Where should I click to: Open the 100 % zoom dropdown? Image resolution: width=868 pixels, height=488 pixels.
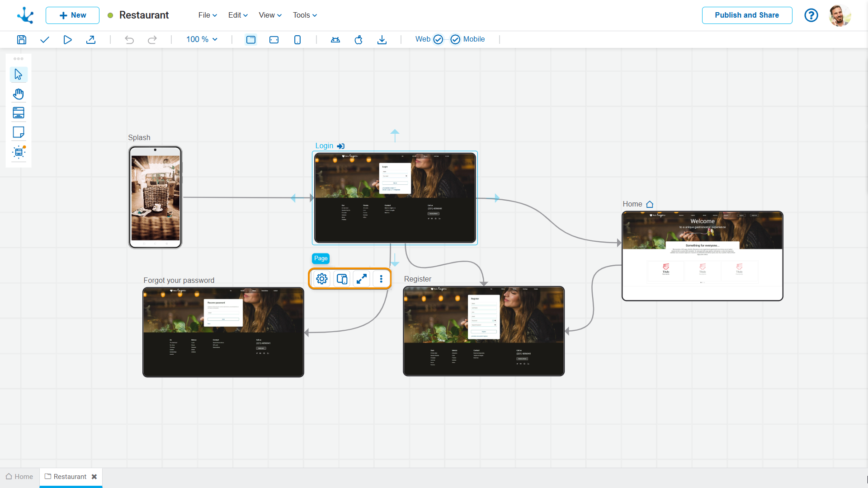202,39
